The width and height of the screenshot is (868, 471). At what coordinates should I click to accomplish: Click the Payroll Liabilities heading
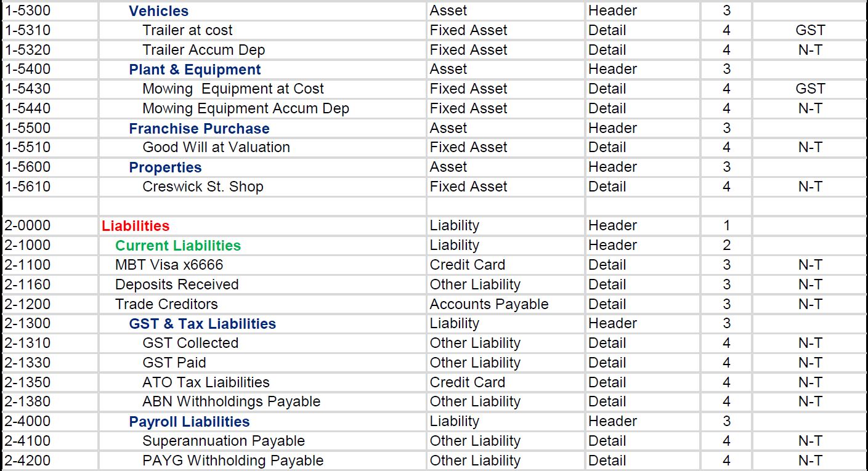click(x=189, y=422)
